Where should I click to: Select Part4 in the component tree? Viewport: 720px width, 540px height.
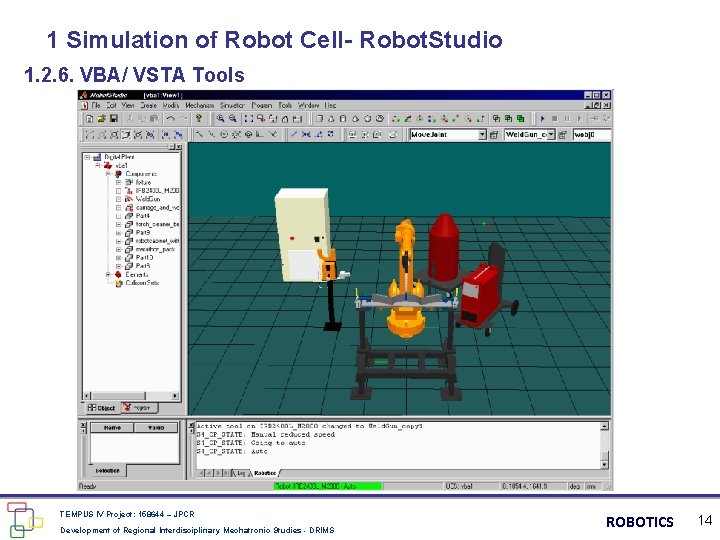coord(143,216)
